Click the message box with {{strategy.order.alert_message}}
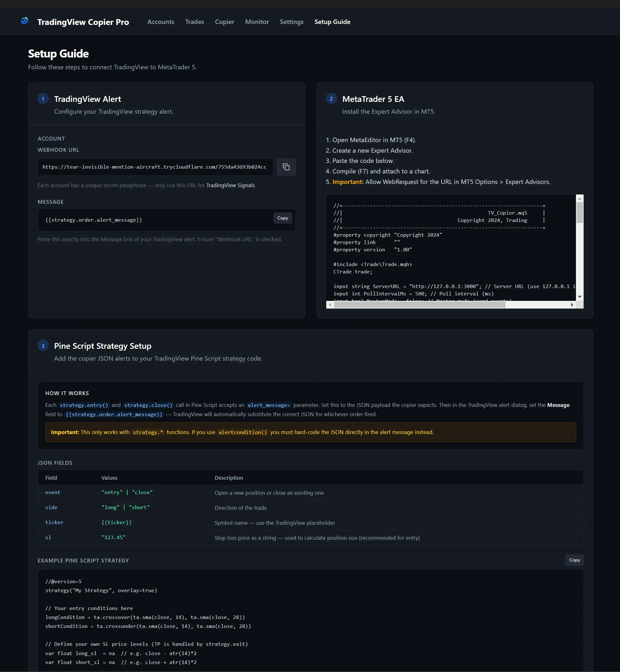 coord(166,220)
